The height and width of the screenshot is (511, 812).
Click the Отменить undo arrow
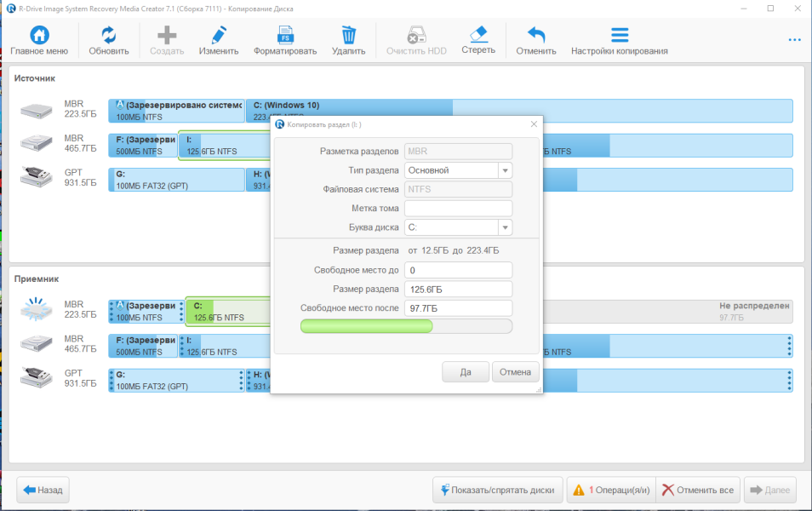pyautogui.click(x=536, y=35)
